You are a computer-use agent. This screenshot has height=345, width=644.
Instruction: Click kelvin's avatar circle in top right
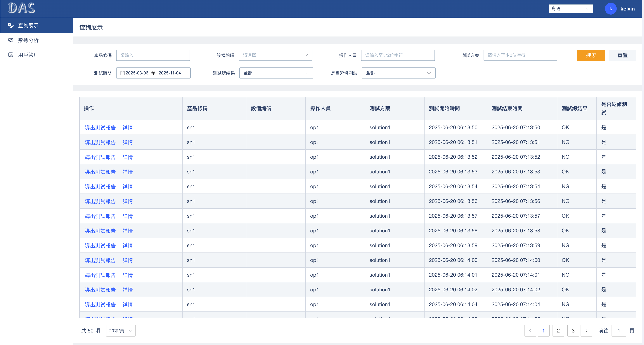[x=611, y=8]
